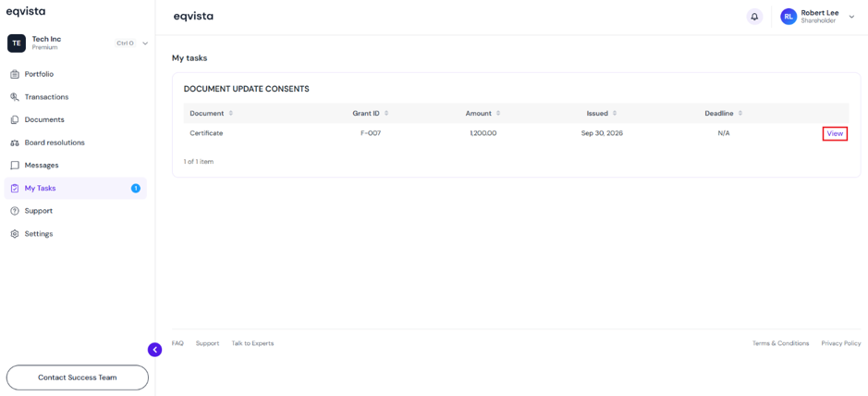Image resolution: width=868 pixels, height=396 pixels.
Task: Open Messages menu item
Action: point(42,166)
